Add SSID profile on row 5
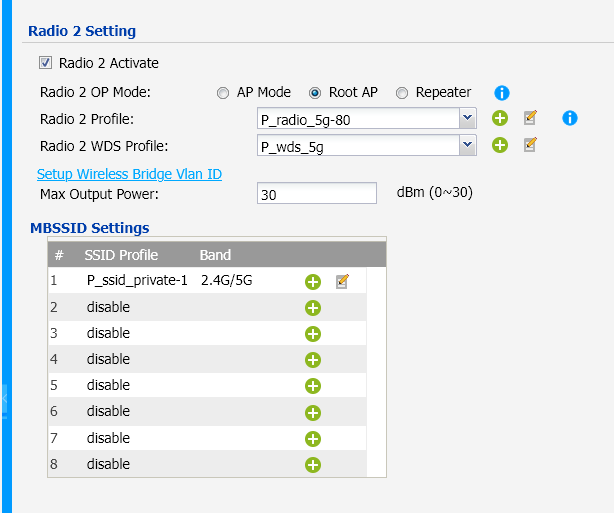 point(312,386)
